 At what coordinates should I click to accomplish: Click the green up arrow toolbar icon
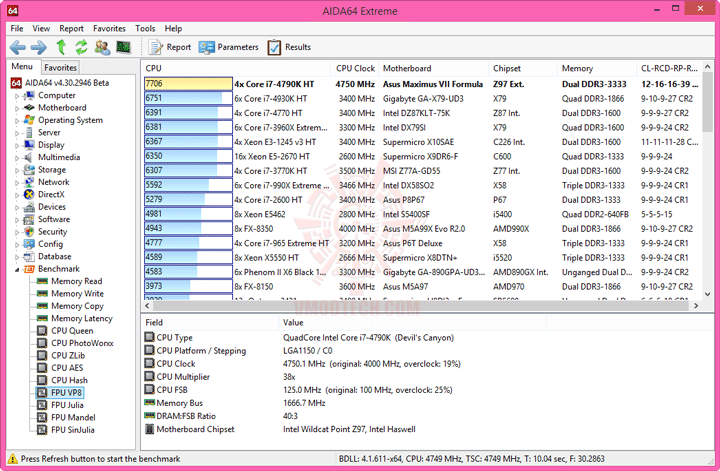[61, 47]
